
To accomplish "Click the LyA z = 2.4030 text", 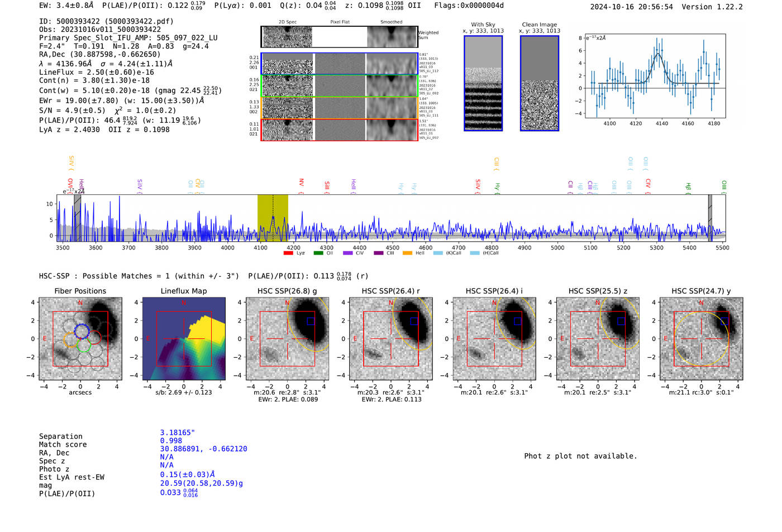I will (70, 130).
